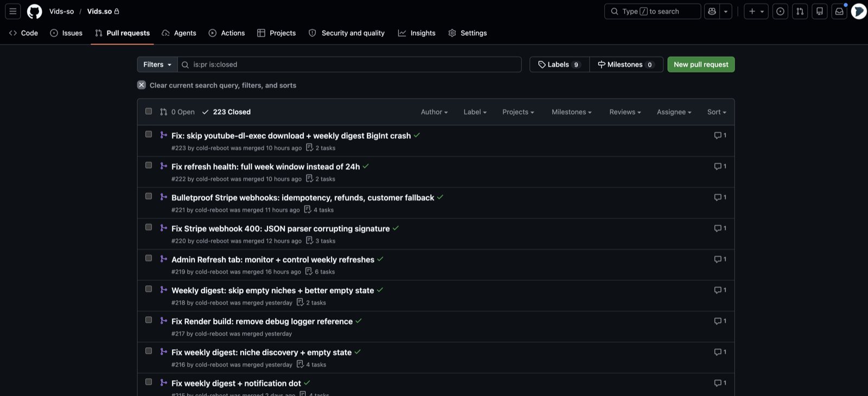Switch to the Actions tab
Image resolution: width=868 pixels, height=396 pixels.
(x=227, y=33)
